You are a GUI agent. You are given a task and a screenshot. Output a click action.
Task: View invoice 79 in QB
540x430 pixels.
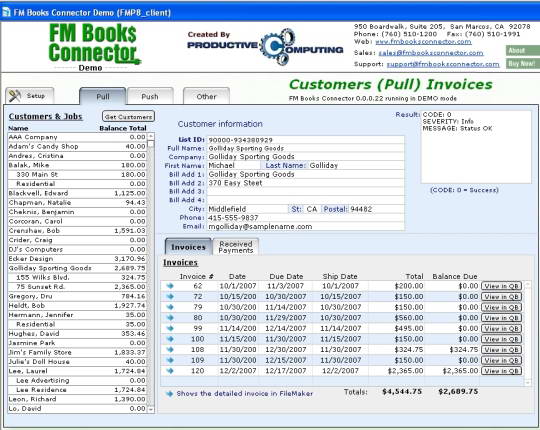501,307
